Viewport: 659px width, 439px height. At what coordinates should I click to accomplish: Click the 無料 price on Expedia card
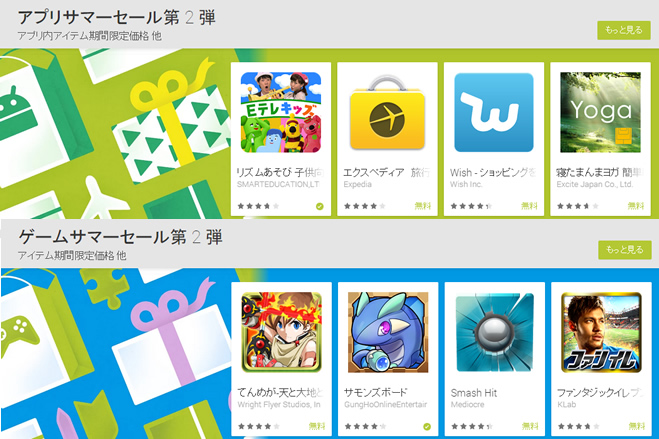pos(423,206)
